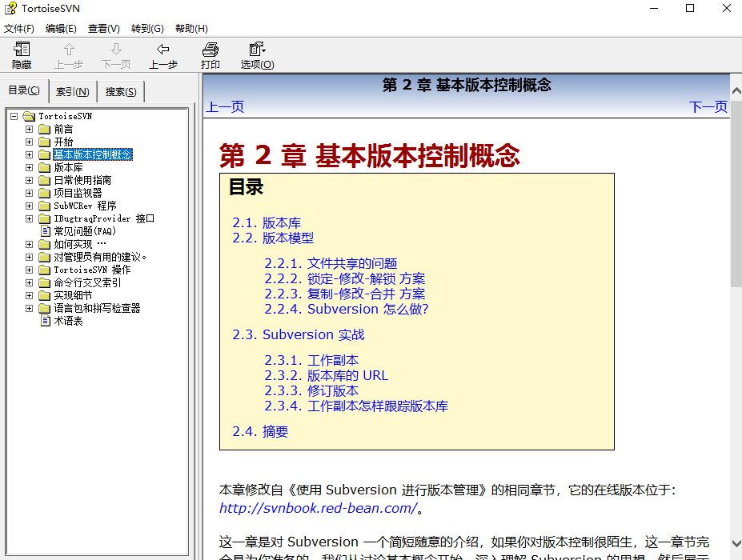Image resolution: width=742 pixels, height=560 pixels.
Task: Click the vertical scrollbar down arrow
Action: (x=736, y=543)
